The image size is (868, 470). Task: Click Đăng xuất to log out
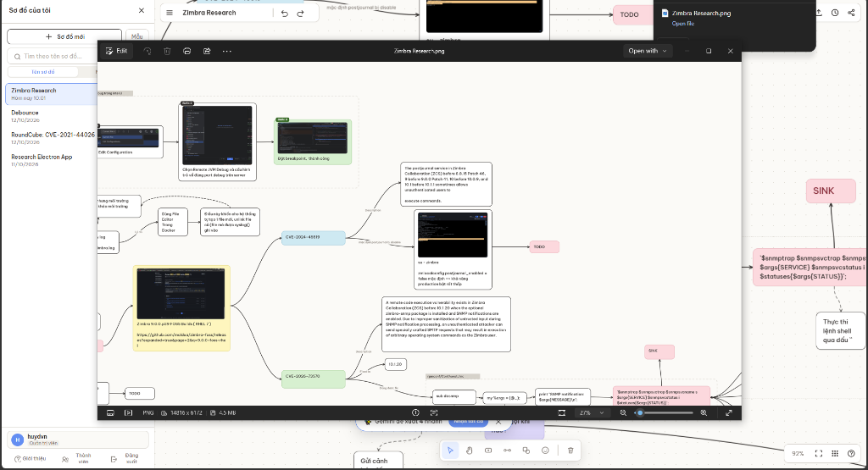pos(125,458)
